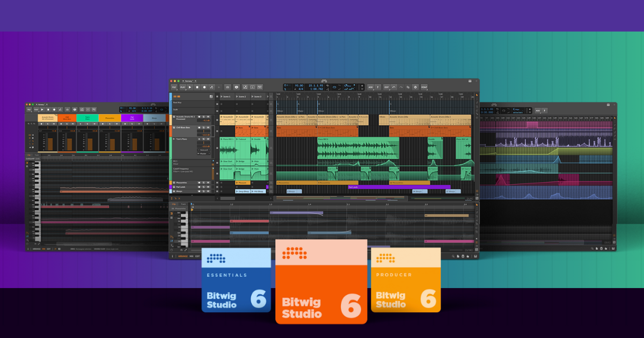Solo the Acoustic Drums channel in left mixer window
Screen dimensions: 644x338
[x=48, y=124]
